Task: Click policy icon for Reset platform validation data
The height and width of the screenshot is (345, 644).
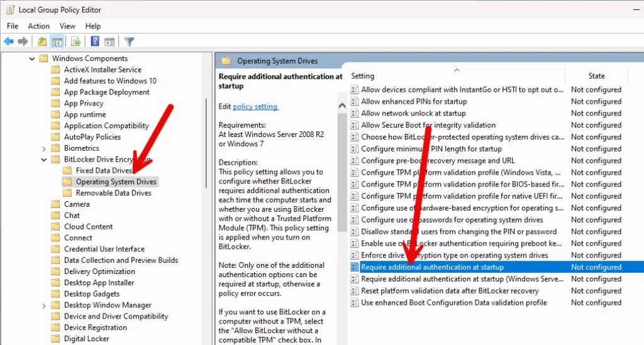Action: point(355,291)
